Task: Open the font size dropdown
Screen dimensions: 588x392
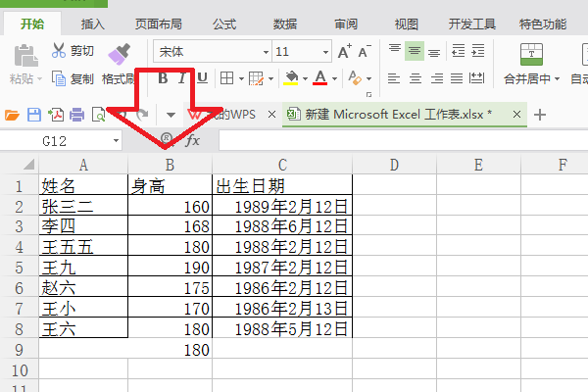Action: 325,52
